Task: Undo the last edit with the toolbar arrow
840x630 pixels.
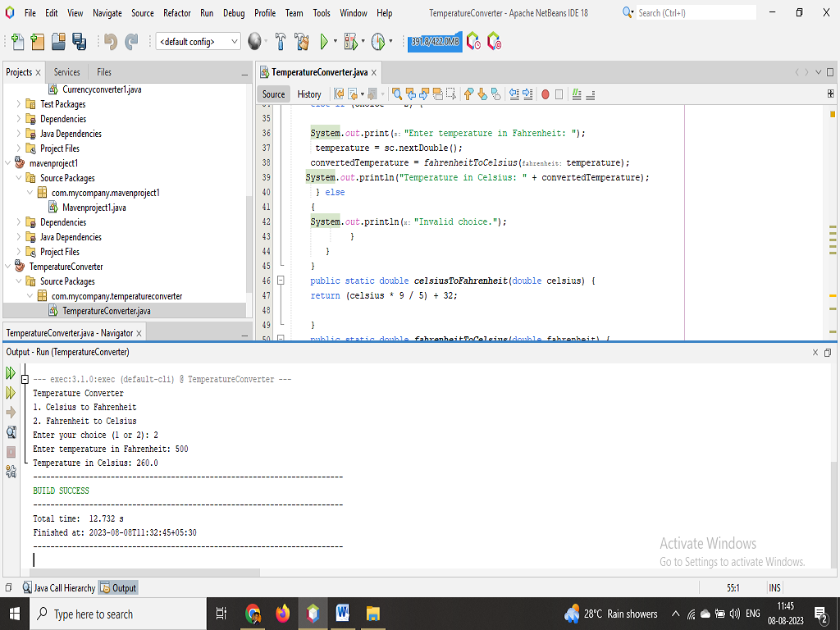Action: (x=111, y=42)
